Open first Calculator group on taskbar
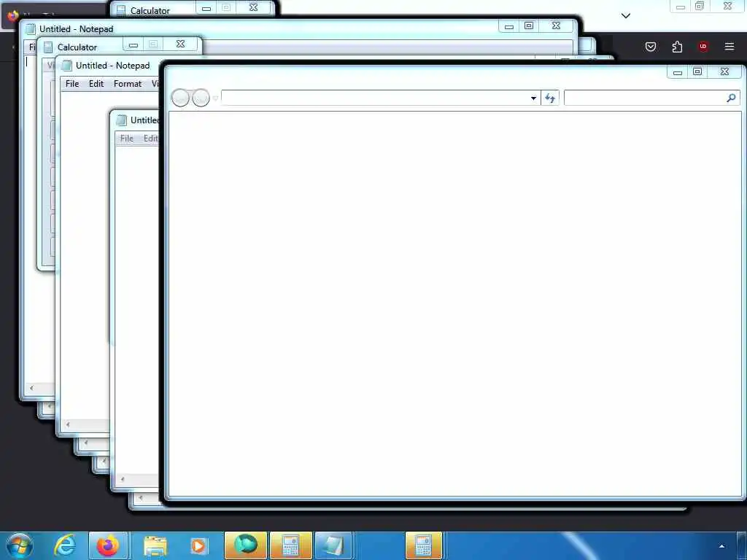 [x=290, y=545]
